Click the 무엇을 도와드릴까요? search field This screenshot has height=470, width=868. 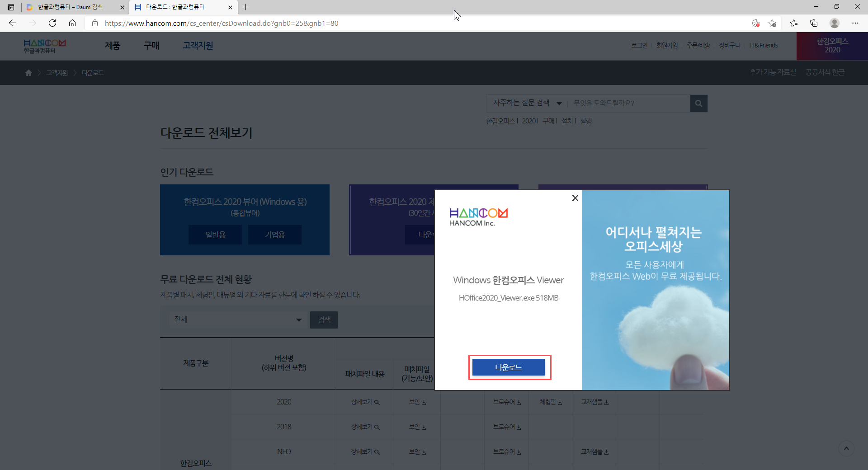click(628, 103)
